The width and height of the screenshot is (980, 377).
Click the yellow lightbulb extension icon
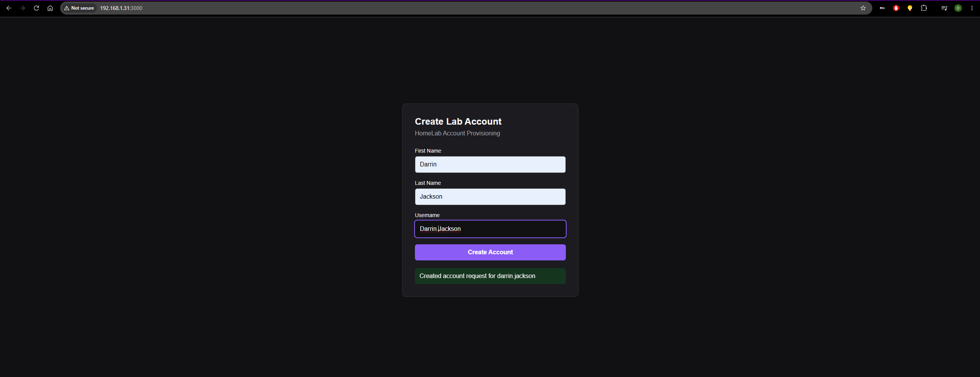pyautogui.click(x=910, y=8)
